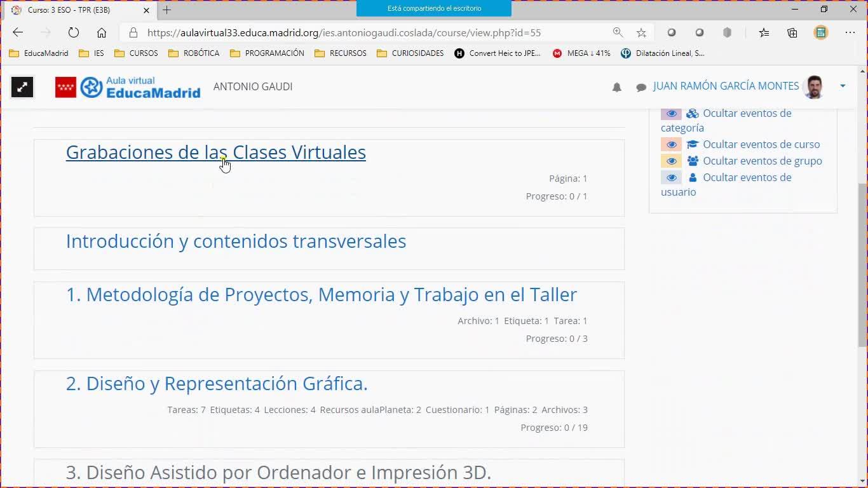This screenshot has width=868, height=488.
Task: Open 2. Diseño y Representación Gráfica section
Action: click(217, 383)
